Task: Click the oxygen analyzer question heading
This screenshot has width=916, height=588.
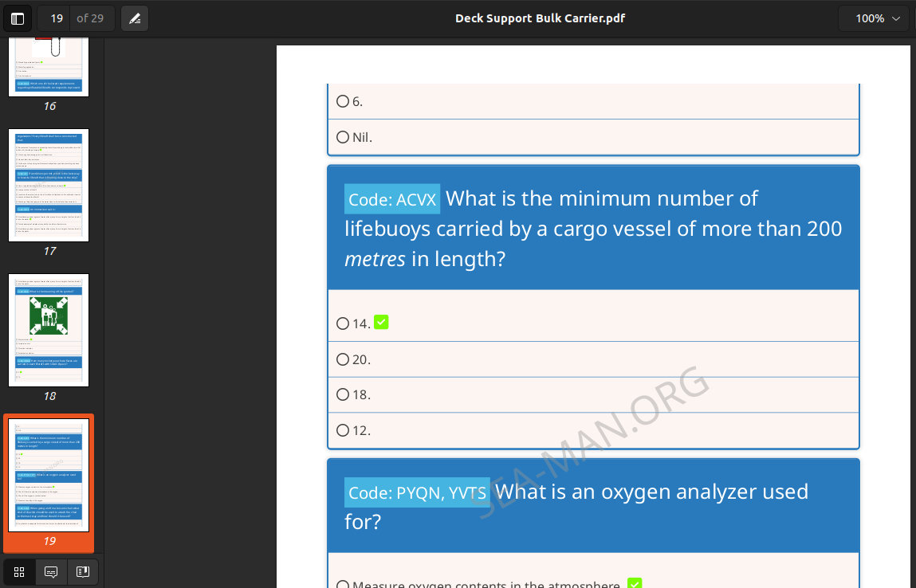Action: coord(576,506)
